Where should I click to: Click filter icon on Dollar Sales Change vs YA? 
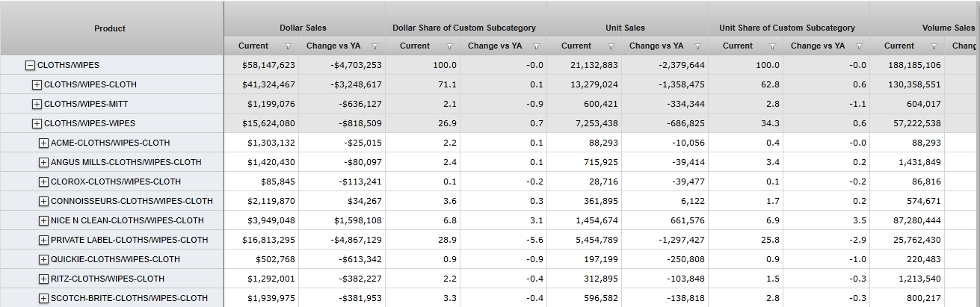pos(375,46)
